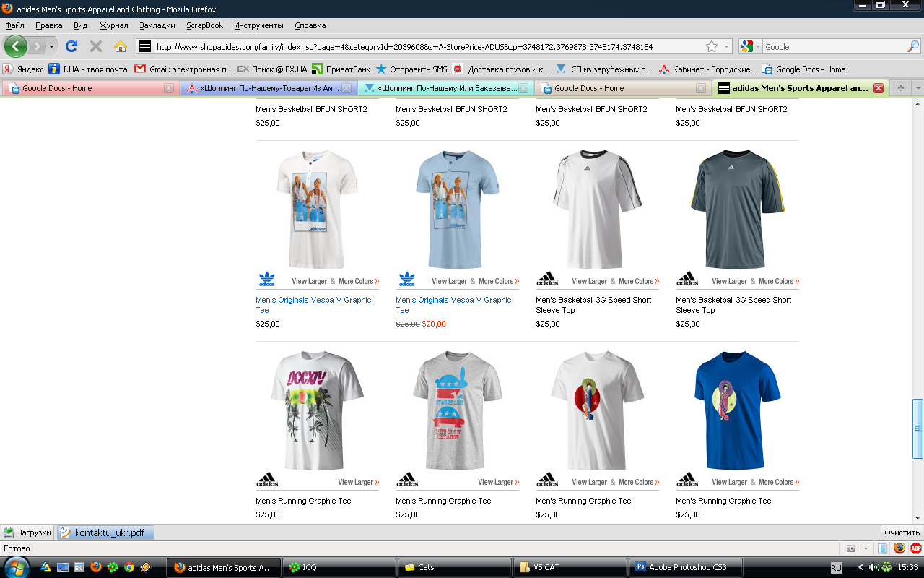This screenshot has height=578, width=924.
Task: Open the ScrapBook menu
Action: click(x=205, y=25)
